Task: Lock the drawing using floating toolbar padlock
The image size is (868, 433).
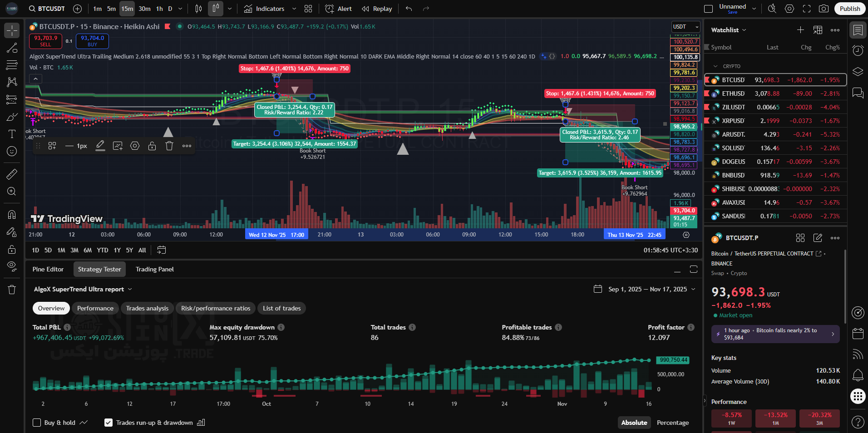Action: [152, 146]
